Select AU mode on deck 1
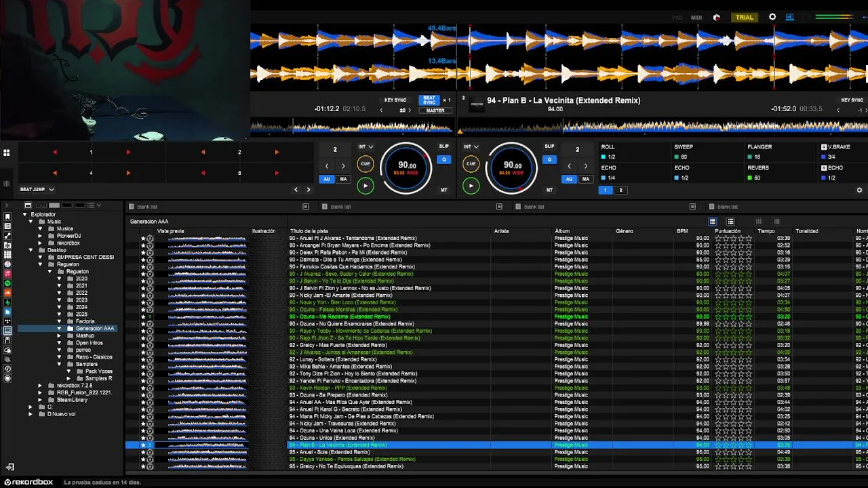Image resolution: width=868 pixels, height=488 pixels. pyautogui.click(x=328, y=180)
